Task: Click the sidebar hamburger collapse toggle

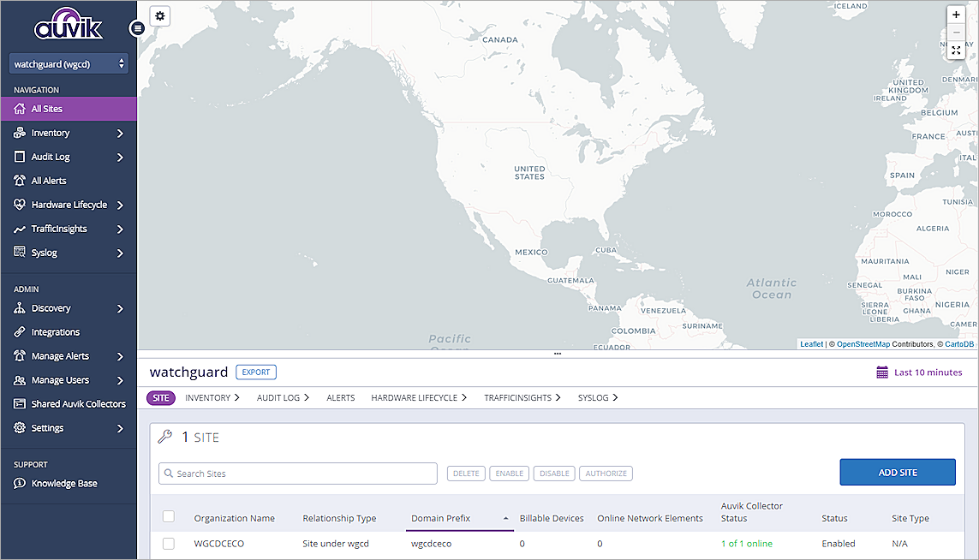Action: tap(137, 28)
